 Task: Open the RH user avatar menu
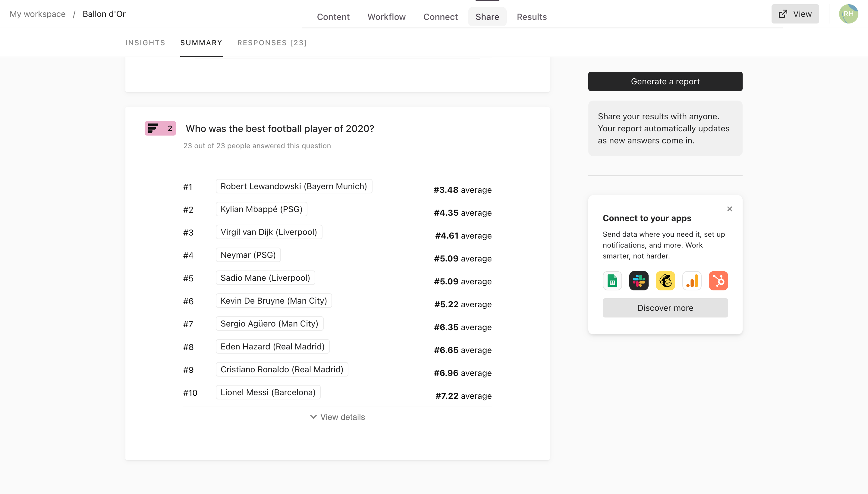point(848,14)
